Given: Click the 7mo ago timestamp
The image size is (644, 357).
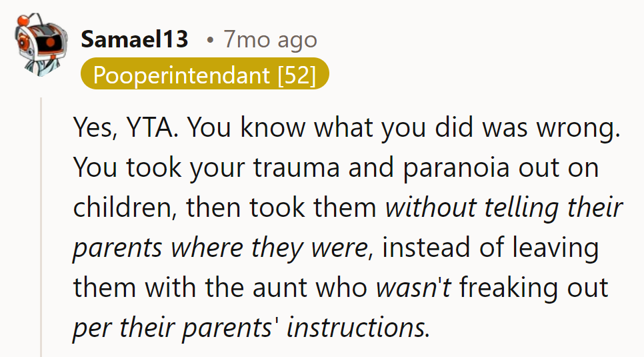Looking at the screenshot, I should pos(271,40).
